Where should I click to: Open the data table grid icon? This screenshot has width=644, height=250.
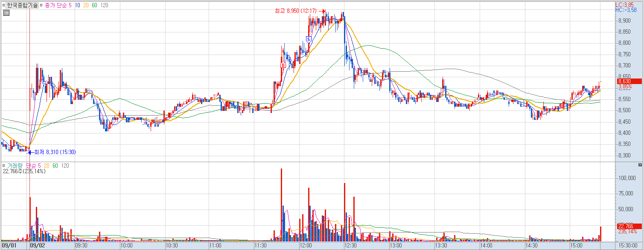pos(6,13)
